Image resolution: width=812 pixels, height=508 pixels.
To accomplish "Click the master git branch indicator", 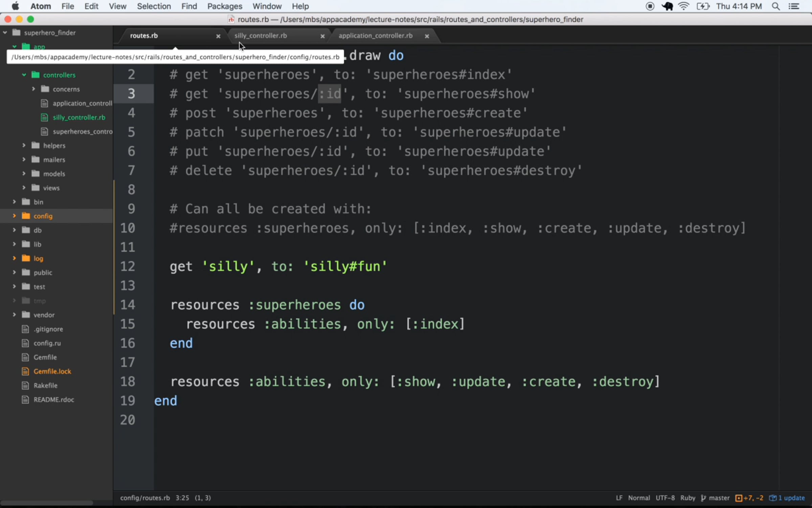I will (715, 498).
